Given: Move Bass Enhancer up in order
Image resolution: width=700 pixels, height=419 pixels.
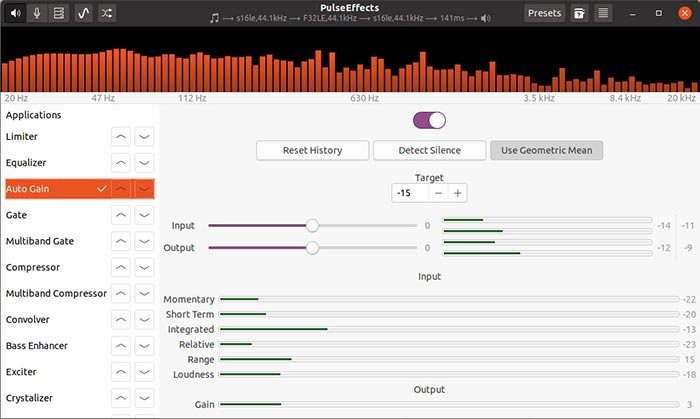Looking at the screenshot, I should coord(121,346).
